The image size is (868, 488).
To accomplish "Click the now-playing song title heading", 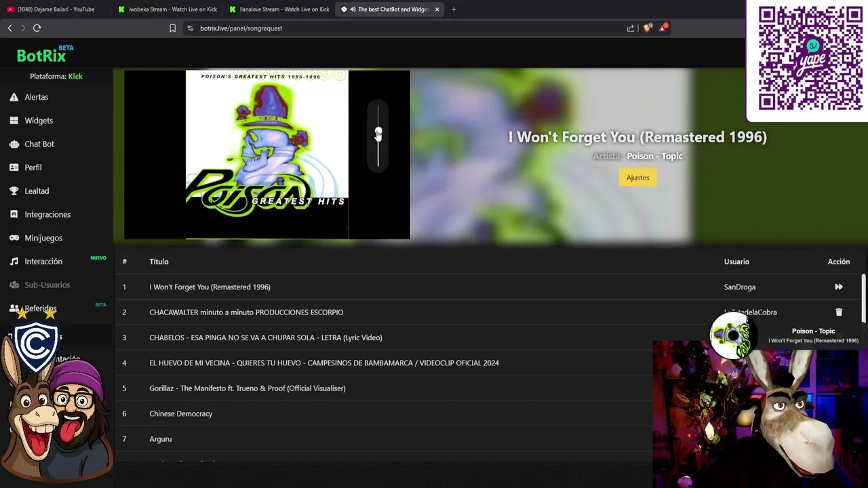I will point(637,137).
